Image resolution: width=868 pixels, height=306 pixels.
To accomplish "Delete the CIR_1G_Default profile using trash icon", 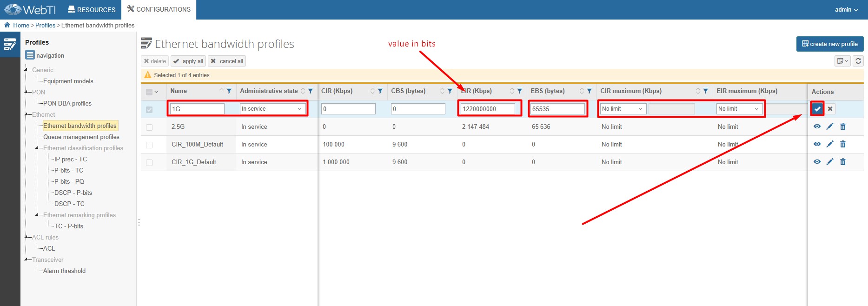I will (842, 162).
